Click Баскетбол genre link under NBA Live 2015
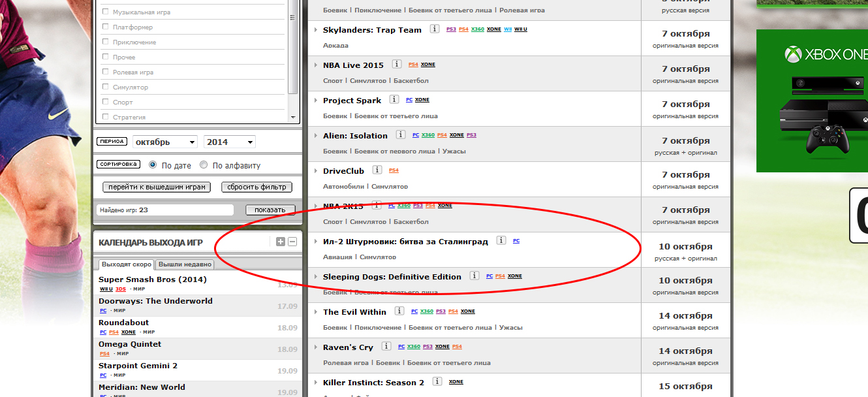The width and height of the screenshot is (868, 397). (410, 80)
